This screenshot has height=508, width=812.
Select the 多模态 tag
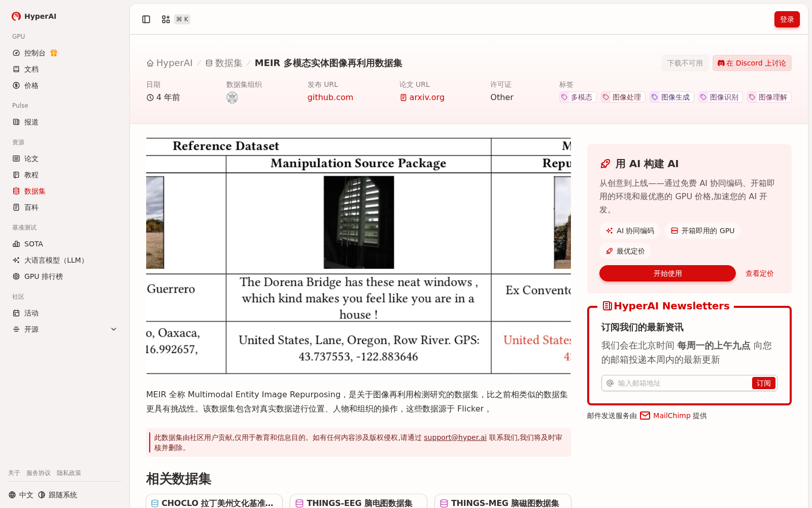point(578,97)
